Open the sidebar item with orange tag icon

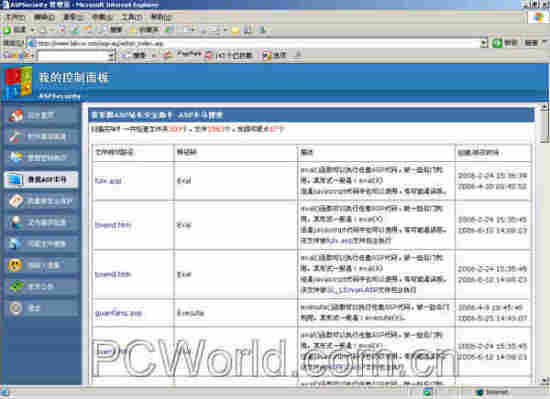point(41,201)
